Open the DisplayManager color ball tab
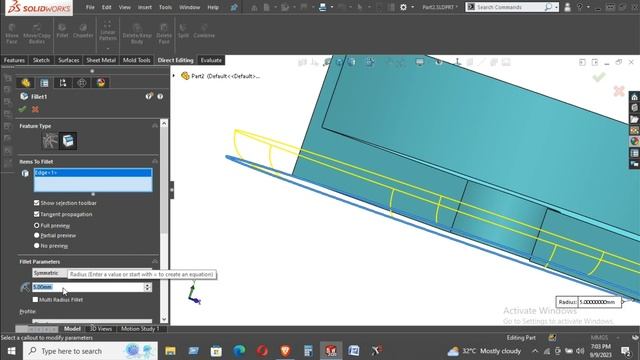This screenshot has height=360, width=640. click(101, 83)
